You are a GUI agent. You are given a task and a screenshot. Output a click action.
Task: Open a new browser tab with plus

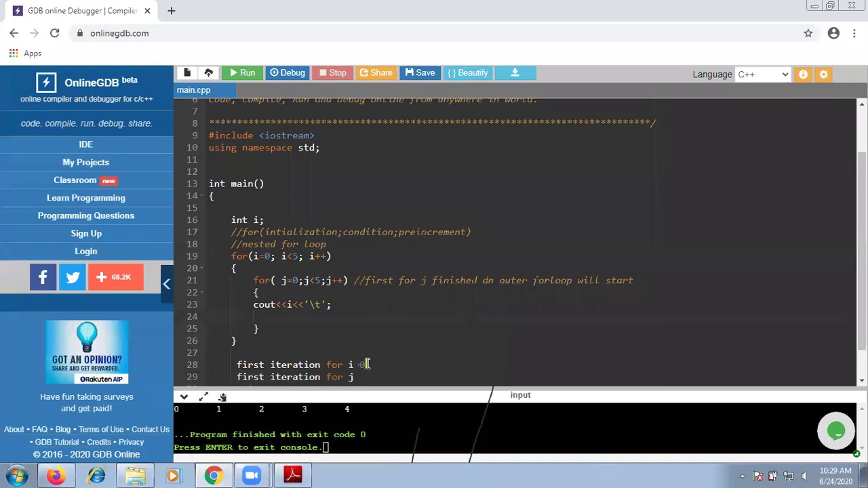point(172,11)
